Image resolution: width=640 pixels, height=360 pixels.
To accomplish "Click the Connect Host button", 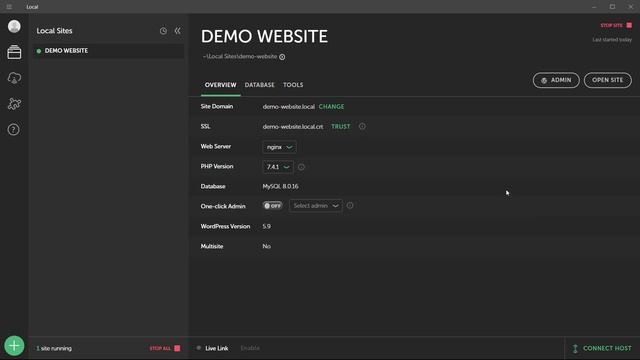I will [602, 348].
